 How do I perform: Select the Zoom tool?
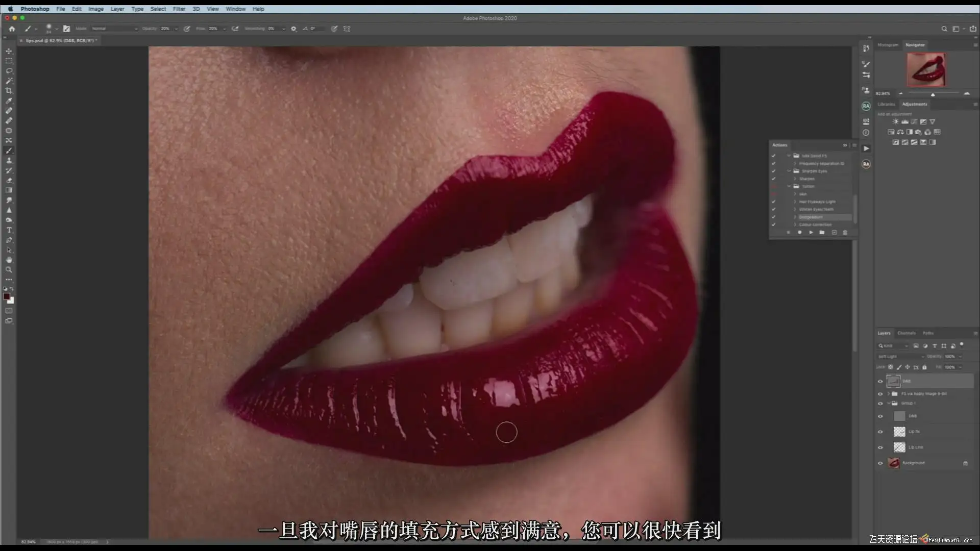click(x=9, y=270)
